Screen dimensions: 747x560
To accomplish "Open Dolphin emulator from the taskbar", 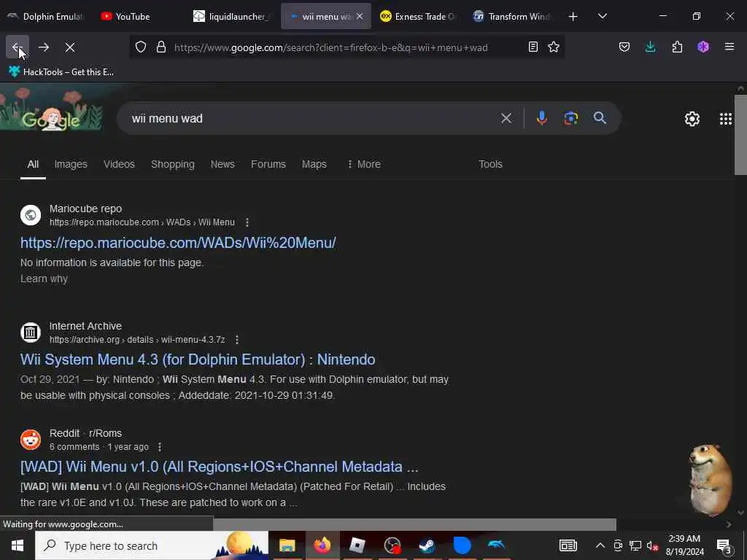I will pos(496,545).
